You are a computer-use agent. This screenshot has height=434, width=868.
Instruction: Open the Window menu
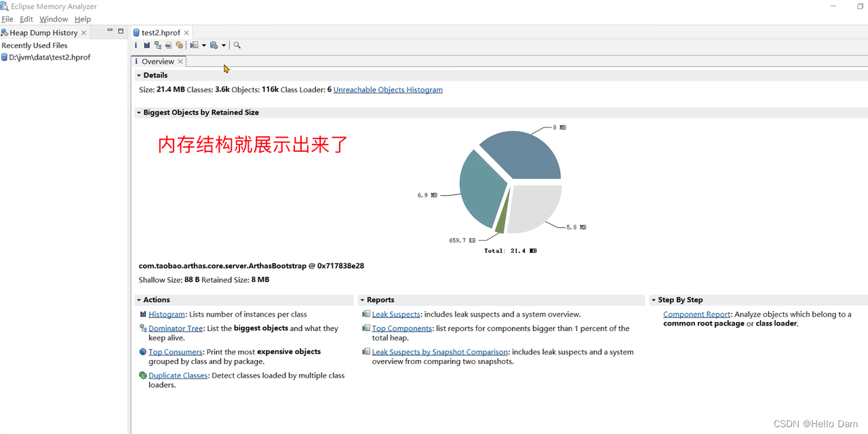54,19
